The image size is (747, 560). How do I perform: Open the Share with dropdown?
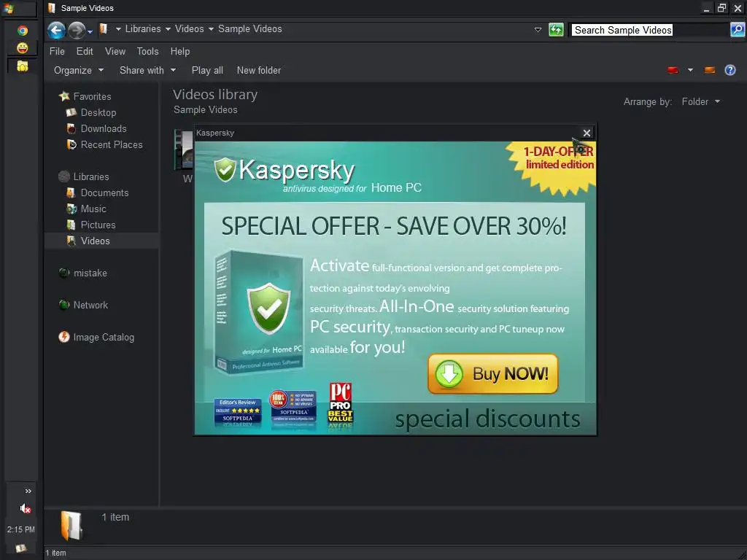click(x=147, y=71)
